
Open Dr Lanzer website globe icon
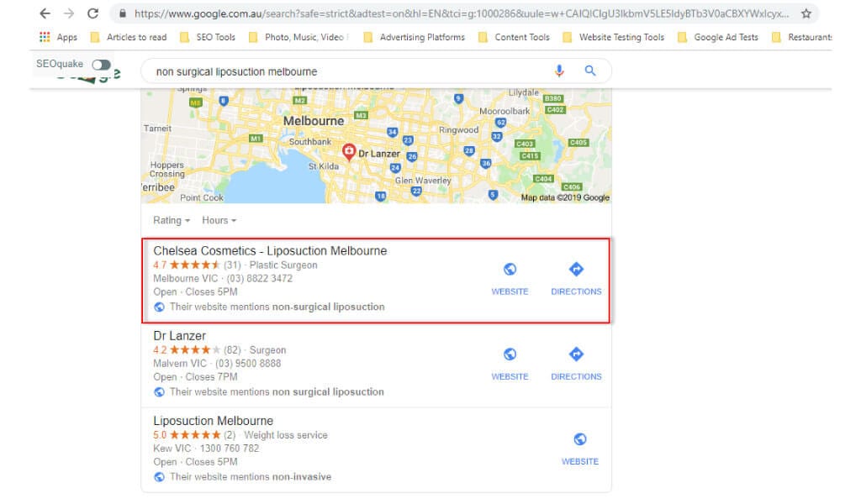pyautogui.click(x=510, y=354)
